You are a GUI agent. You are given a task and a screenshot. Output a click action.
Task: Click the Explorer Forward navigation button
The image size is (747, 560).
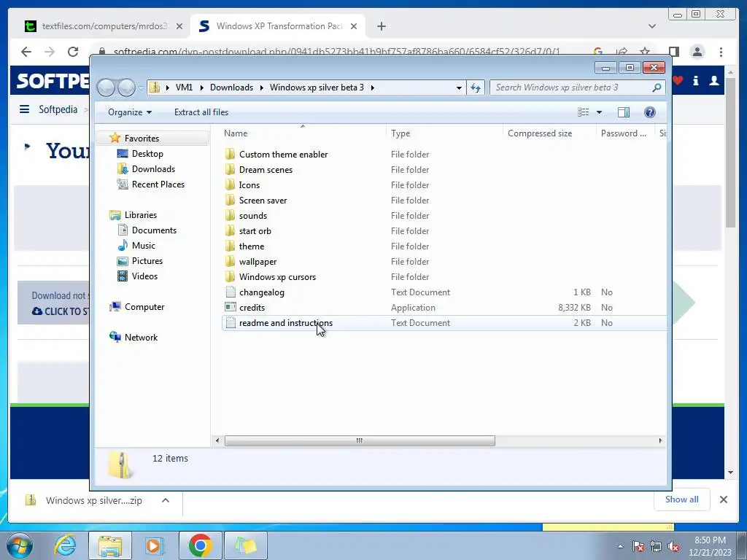pos(126,87)
